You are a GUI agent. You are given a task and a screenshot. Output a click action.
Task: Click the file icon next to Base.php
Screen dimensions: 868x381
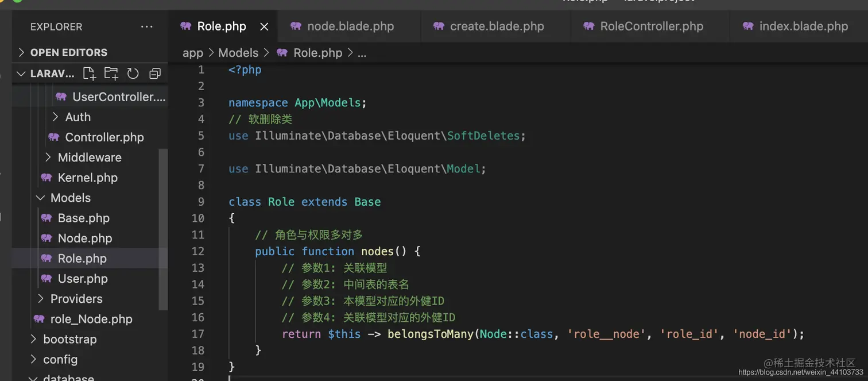pos(46,218)
